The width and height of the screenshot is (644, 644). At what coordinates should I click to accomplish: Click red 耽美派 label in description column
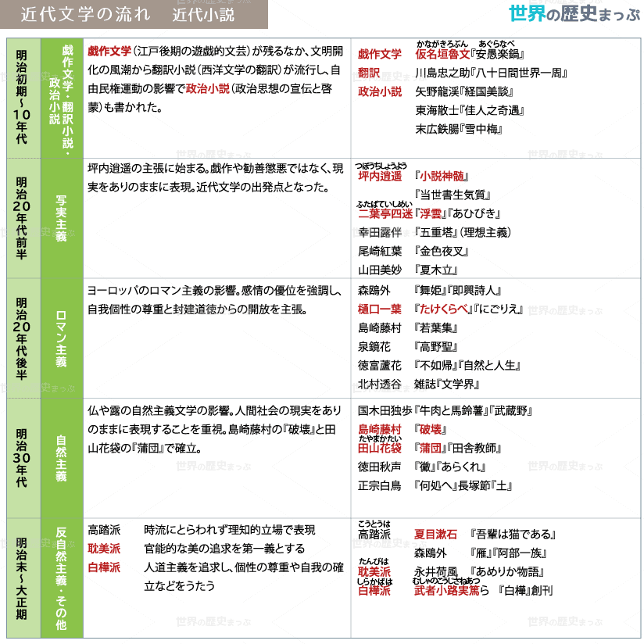104,549
